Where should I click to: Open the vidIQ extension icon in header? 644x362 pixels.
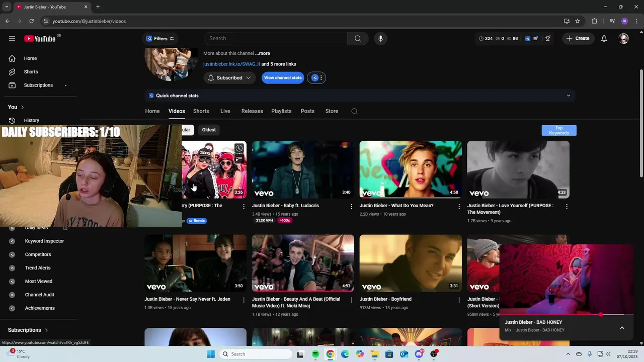[527, 39]
